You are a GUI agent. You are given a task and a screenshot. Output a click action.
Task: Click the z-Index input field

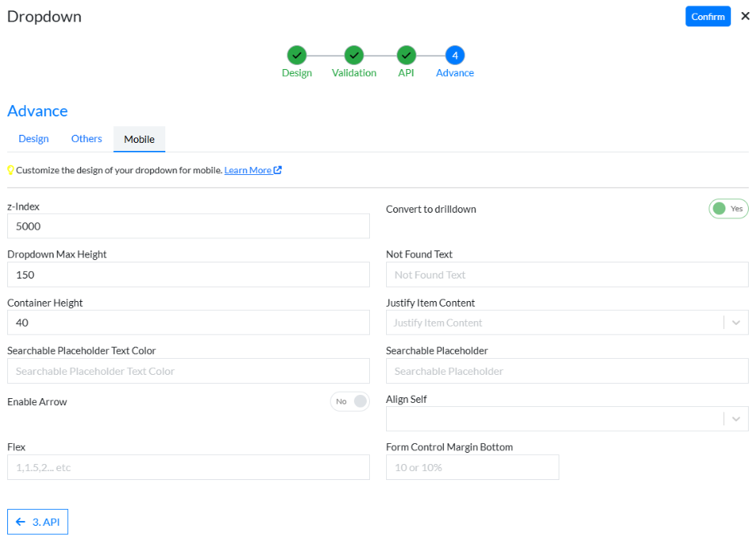(188, 226)
